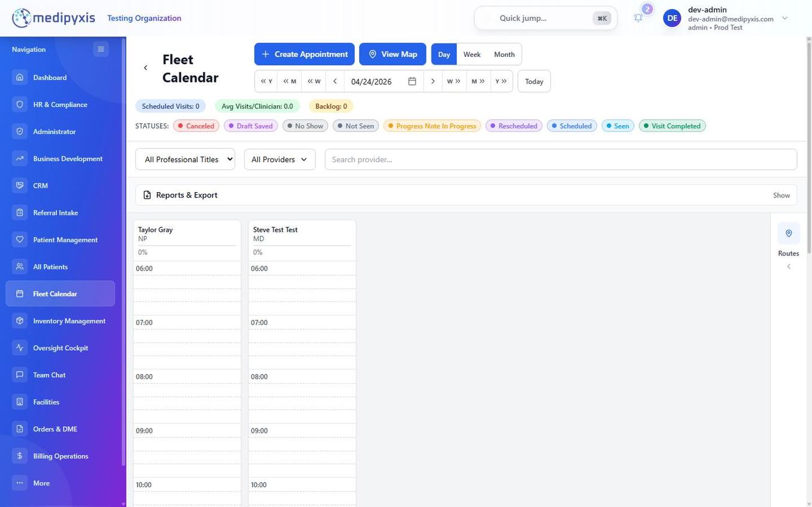Jump back one year button
The height and width of the screenshot is (507, 812).
pos(266,81)
